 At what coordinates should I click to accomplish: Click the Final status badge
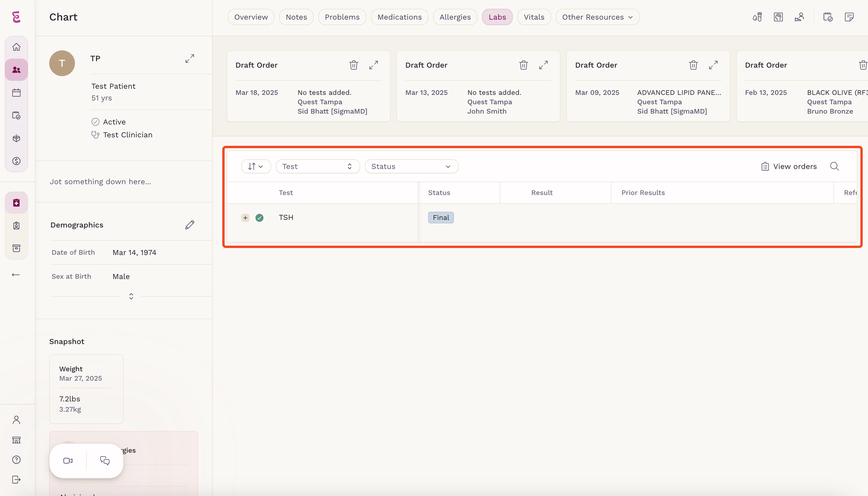pyautogui.click(x=441, y=217)
